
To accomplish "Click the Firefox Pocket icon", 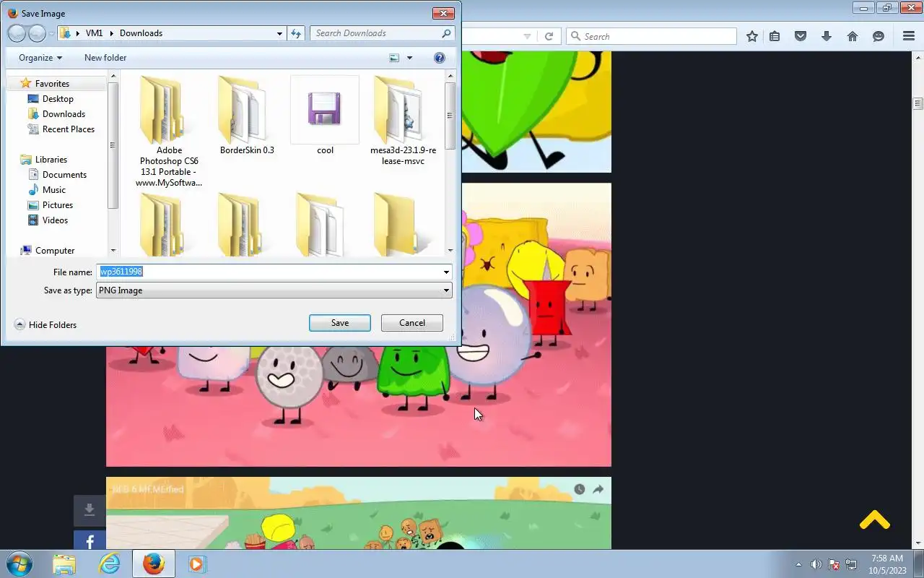I will (x=801, y=36).
